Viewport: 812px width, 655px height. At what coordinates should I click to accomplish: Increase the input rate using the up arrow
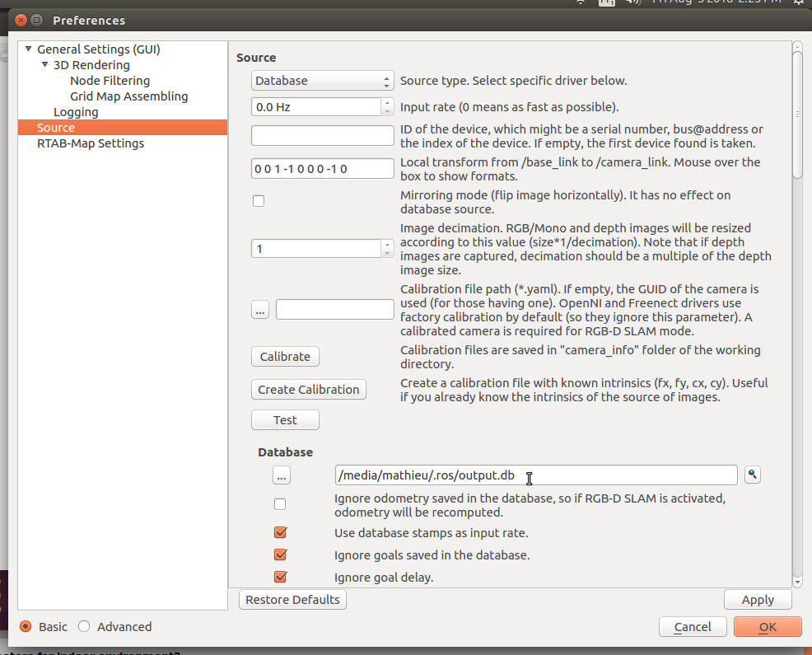pyautogui.click(x=387, y=103)
